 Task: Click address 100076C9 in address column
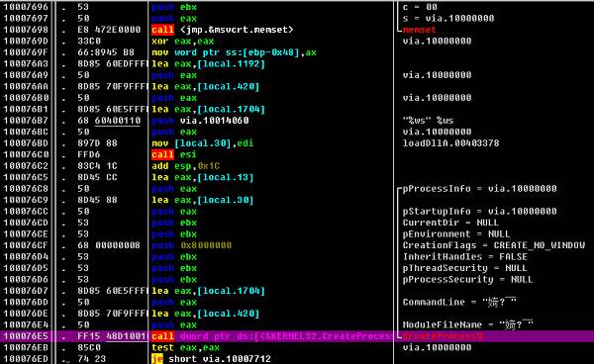[26, 200]
